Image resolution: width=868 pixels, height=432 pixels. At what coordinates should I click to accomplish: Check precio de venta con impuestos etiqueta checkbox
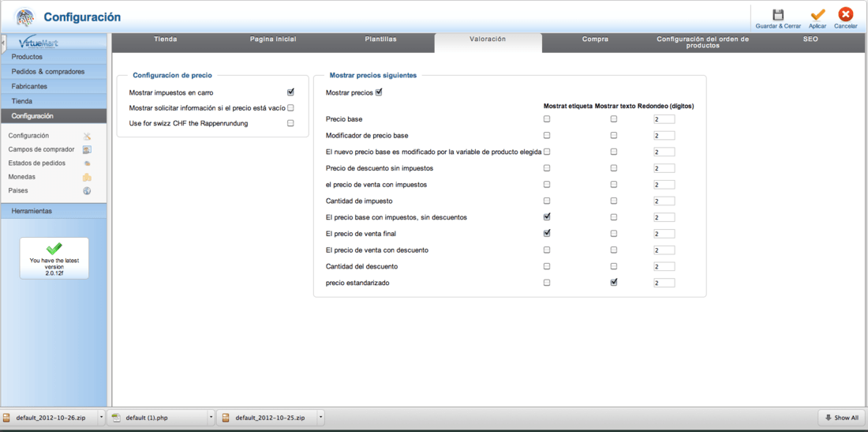pyautogui.click(x=547, y=185)
